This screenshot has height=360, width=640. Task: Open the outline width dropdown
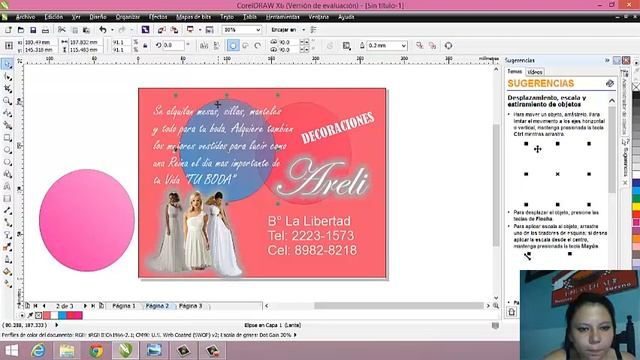[x=403, y=46]
